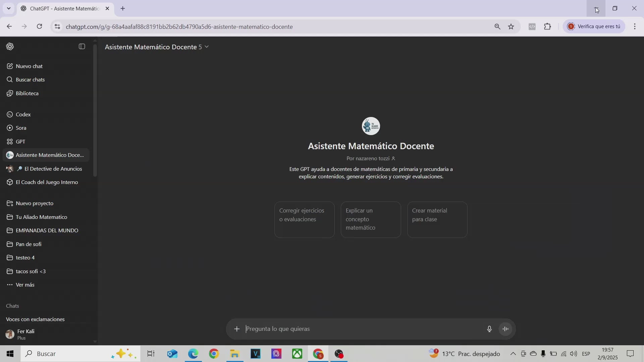The image size is (644, 362).
Task: Open notification center icon
Action: coord(631,354)
